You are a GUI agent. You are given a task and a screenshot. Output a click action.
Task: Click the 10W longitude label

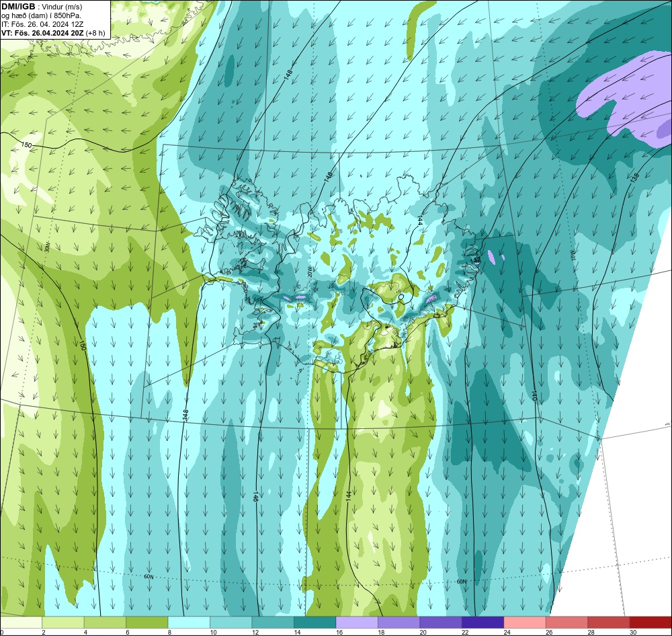572,256
